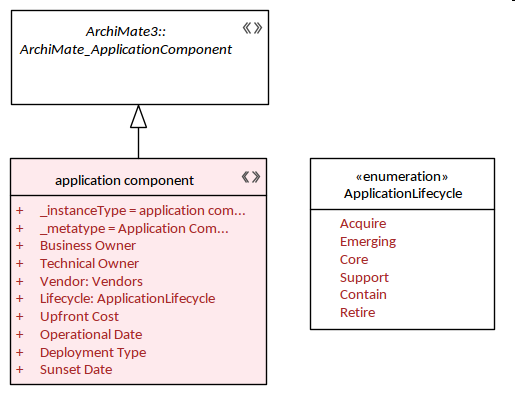Click the Retire enumeration literal
This screenshot has width=515, height=399.
click(357, 313)
